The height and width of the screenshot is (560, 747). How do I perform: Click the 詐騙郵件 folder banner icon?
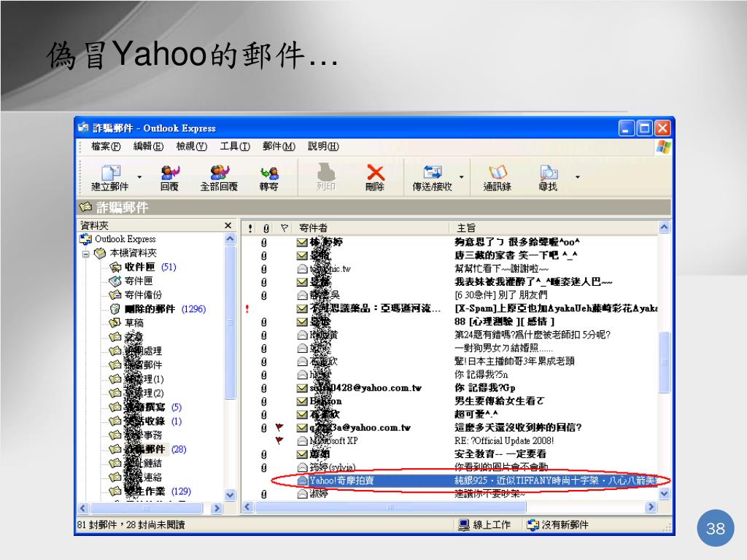[x=86, y=207]
